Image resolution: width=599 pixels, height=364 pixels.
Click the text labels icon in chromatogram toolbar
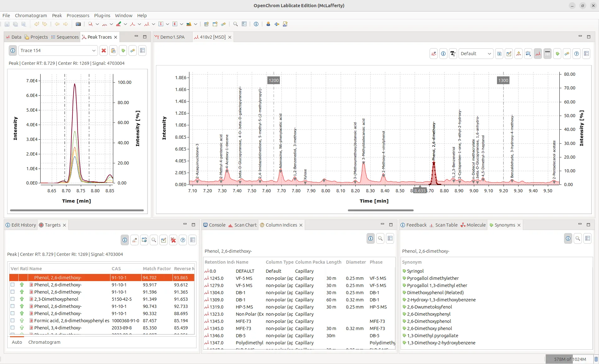click(453, 54)
